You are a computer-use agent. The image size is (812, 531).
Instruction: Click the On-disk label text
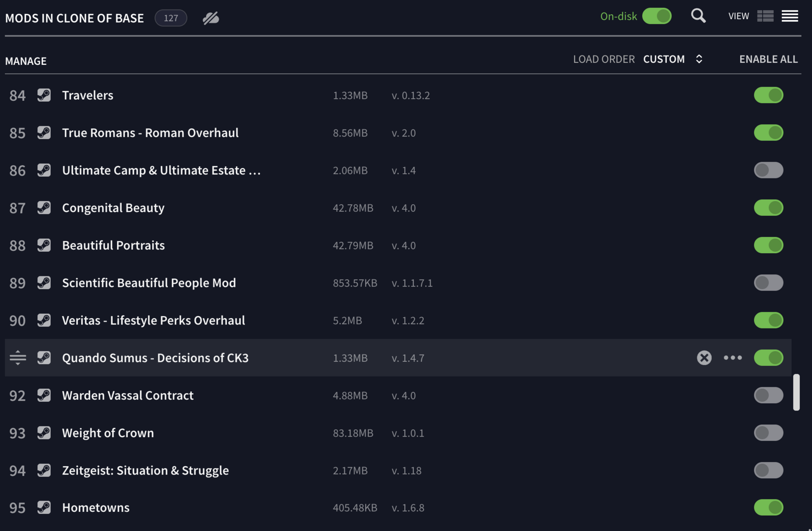tap(619, 16)
